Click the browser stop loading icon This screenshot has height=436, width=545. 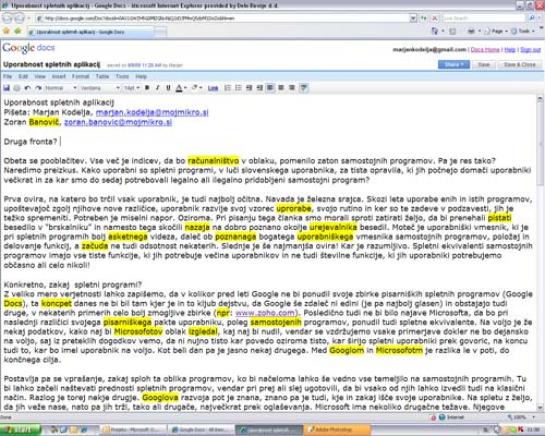click(x=434, y=18)
